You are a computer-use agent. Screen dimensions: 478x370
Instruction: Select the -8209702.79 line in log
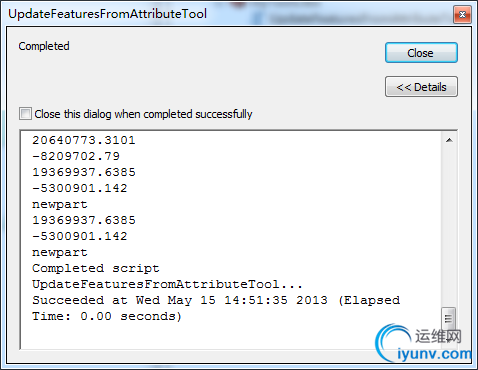coord(76,156)
